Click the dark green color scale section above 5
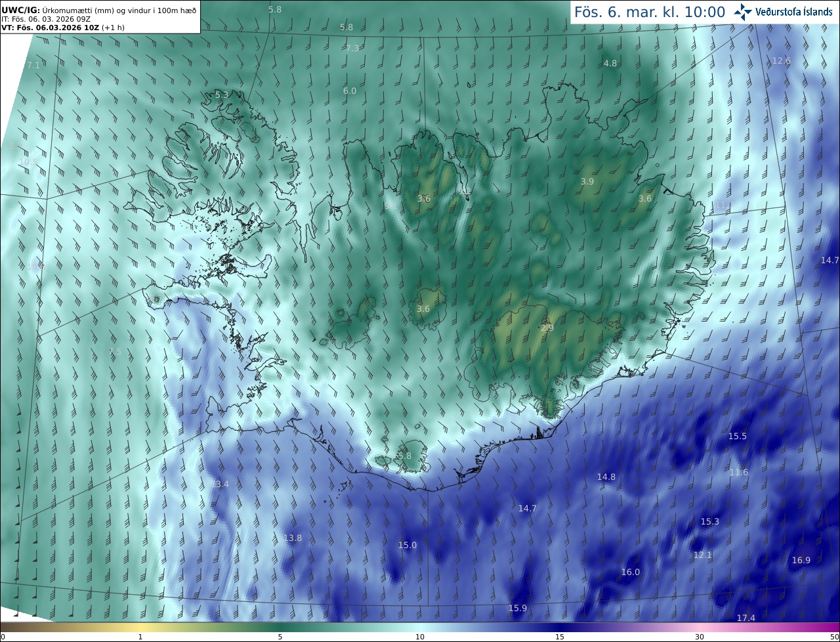The height and width of the screenshot is (642, 840). click(280, 627)
